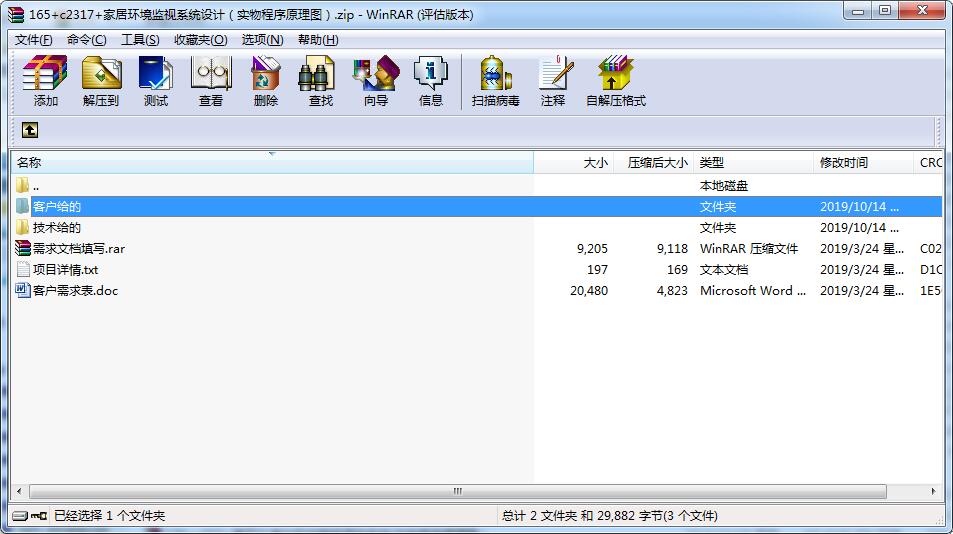Select the text file icon of 项目详情.txt

[22, 269]
